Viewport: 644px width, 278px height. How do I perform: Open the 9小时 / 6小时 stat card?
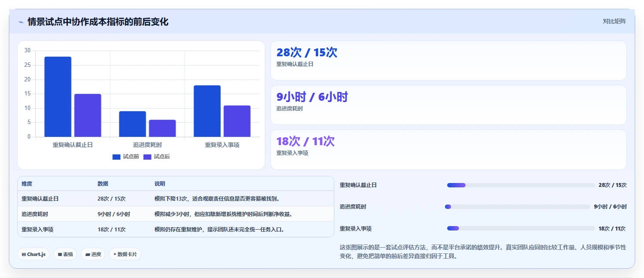(x=448, y=105)
